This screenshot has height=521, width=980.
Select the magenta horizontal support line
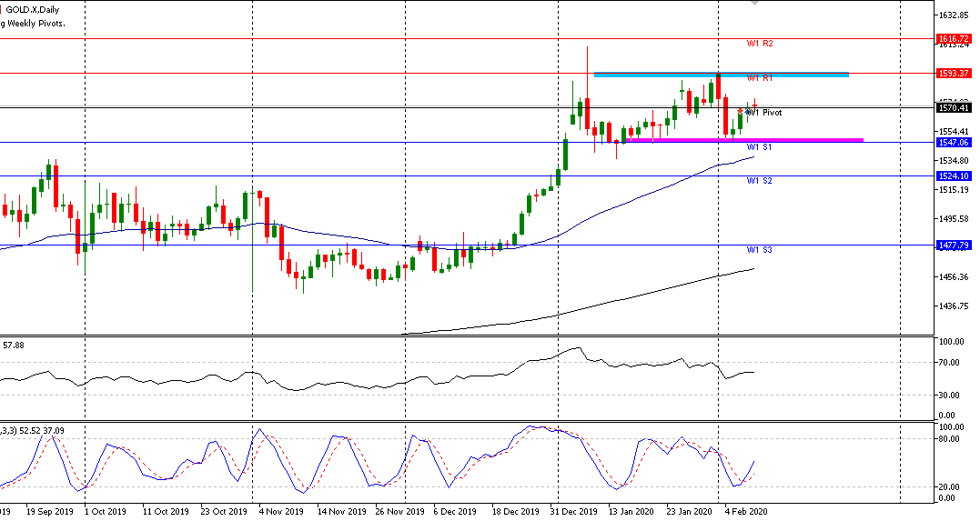743,140
